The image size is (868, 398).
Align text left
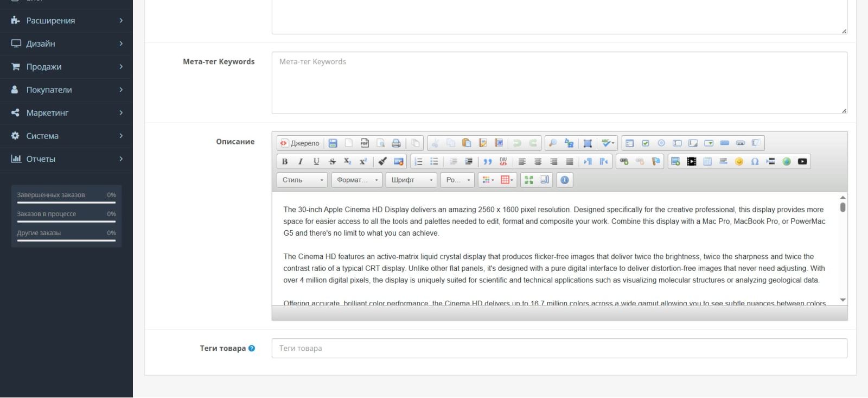522,162
